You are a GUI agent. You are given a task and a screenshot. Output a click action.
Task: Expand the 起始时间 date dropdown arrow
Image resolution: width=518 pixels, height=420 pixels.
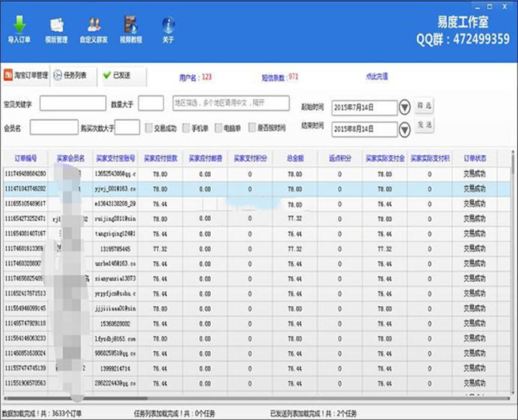pos(405,107)
